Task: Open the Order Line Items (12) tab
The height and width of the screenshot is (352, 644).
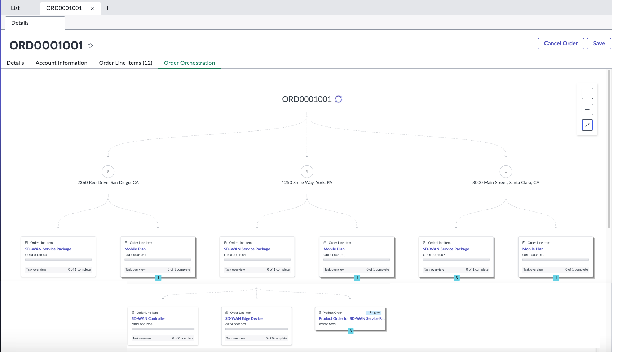Action: (x=126, y=63)
